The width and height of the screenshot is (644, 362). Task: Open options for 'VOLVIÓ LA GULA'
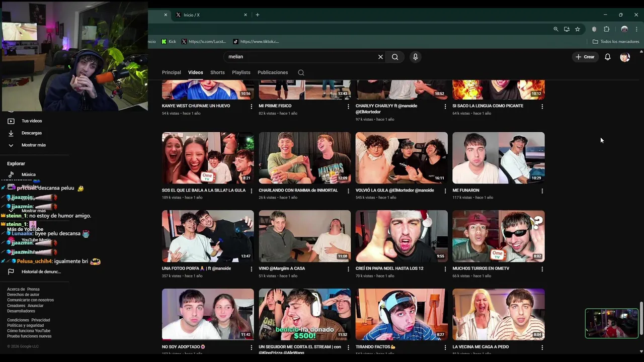pyautogui.click(x=445, y=191)
